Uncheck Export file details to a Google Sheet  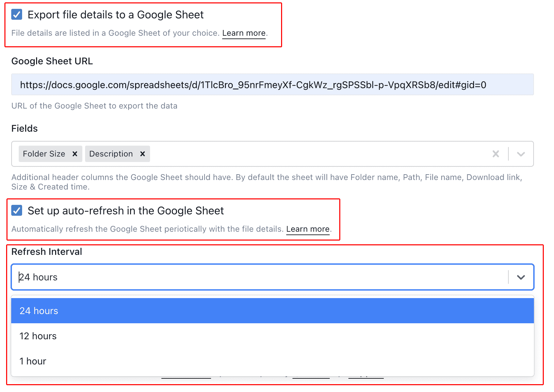coord(17,15)
